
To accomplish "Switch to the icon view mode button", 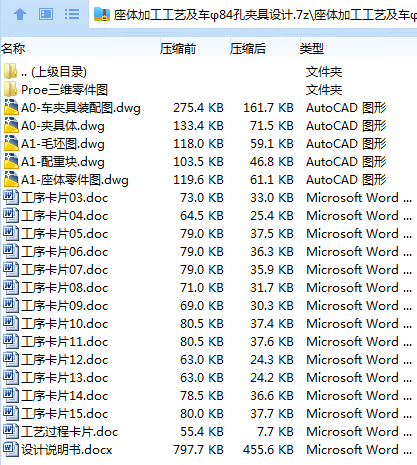I will click(x=46, y=14).
